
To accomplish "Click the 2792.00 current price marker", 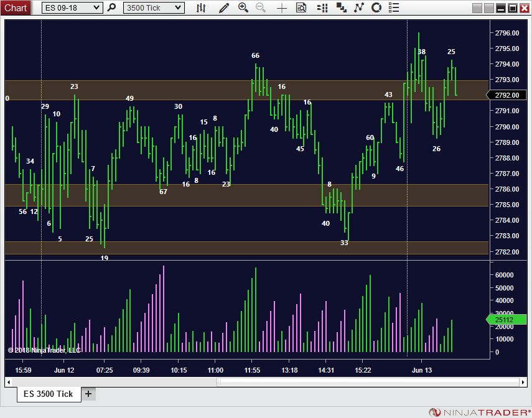I will [x=506, y=95].
